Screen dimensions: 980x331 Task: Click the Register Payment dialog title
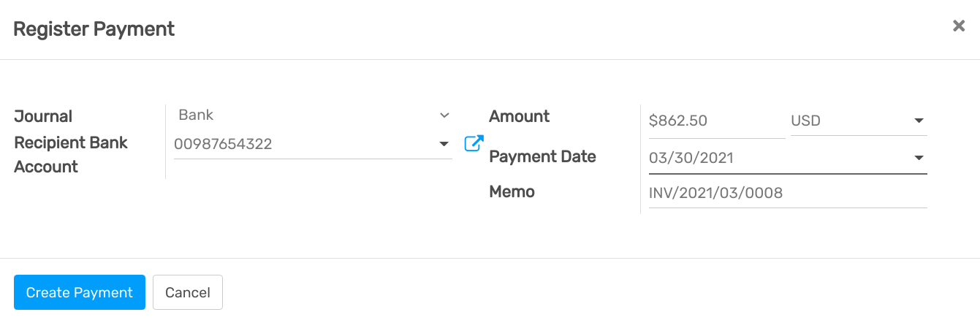coord(94,29)
